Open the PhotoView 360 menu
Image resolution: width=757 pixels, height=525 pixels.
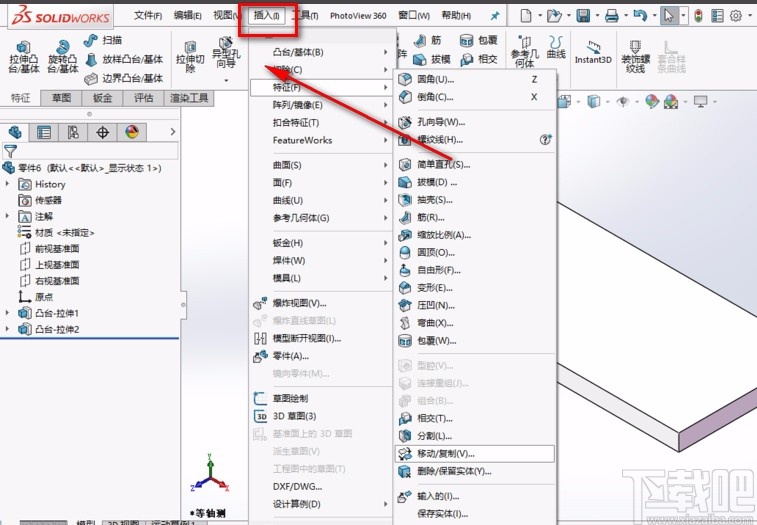358,16
